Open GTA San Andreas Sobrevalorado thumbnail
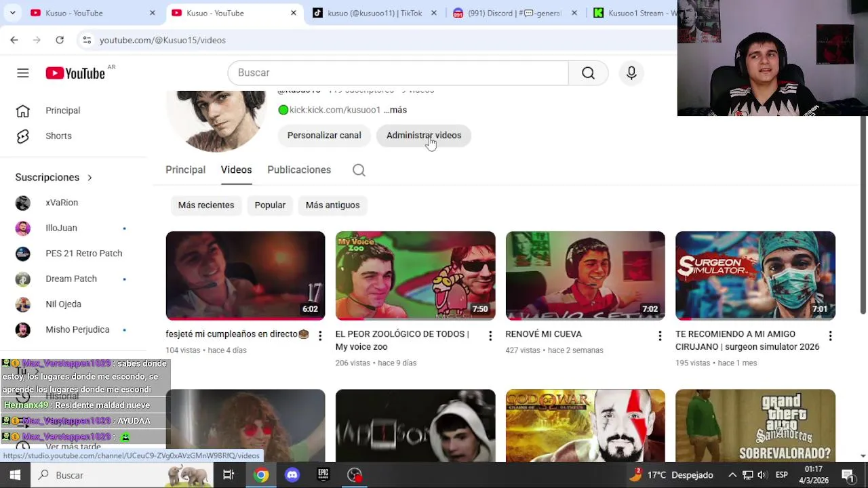 pos(755,426)
